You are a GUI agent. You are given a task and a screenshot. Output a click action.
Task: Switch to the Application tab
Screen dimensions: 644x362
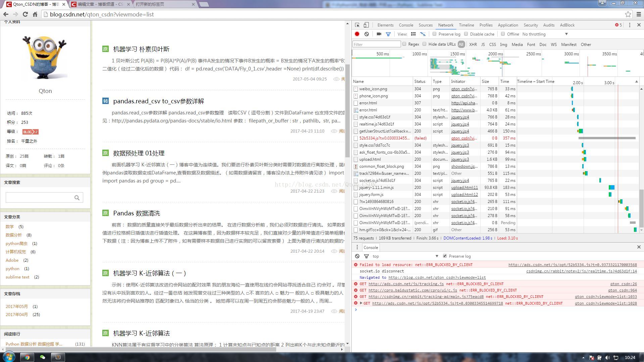click(508, 25)
